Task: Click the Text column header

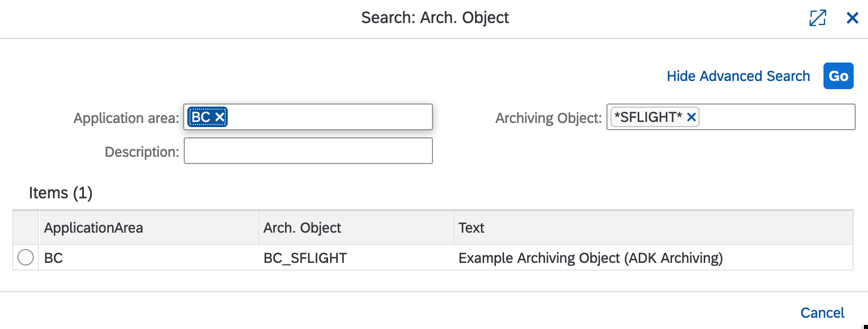Action: 472,228
